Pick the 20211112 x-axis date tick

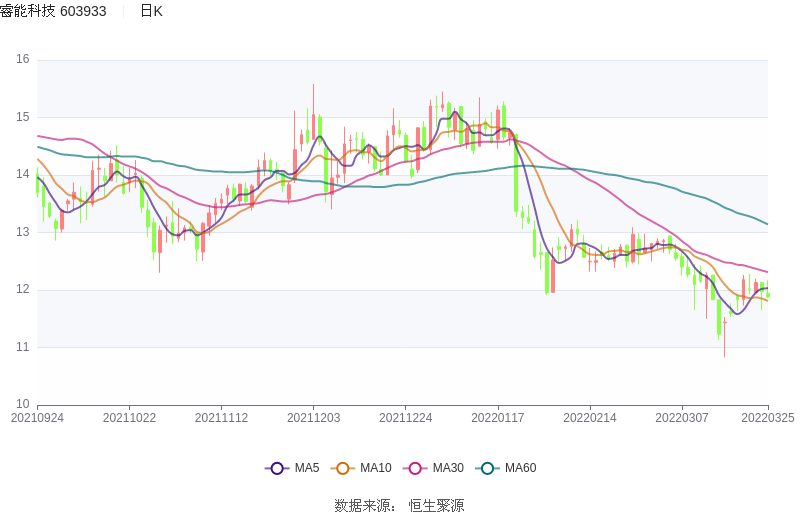click(221, 418)
